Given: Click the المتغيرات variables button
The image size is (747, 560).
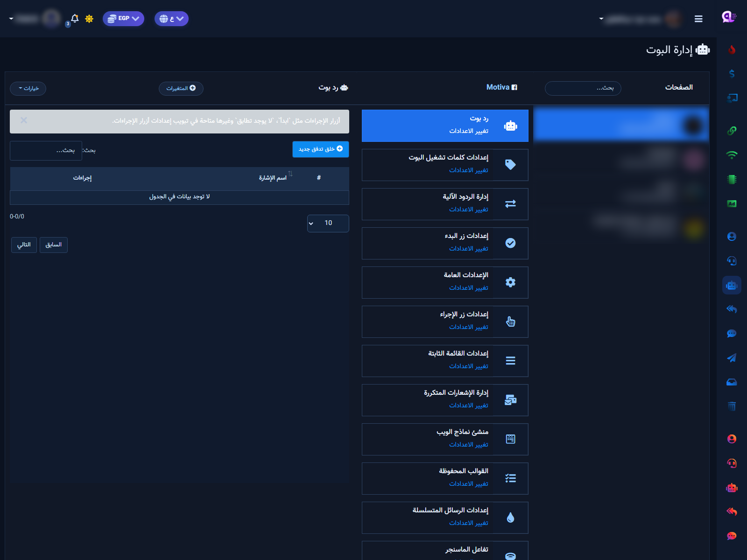Looking at the screenshot, I should [181, 88].
